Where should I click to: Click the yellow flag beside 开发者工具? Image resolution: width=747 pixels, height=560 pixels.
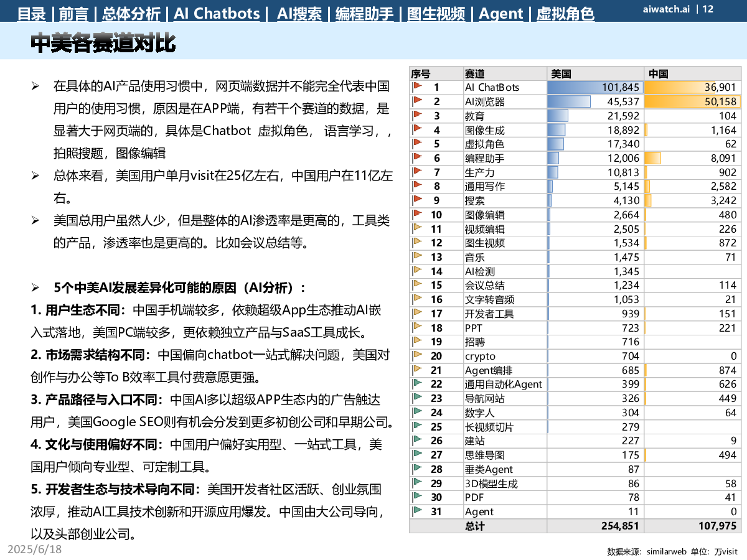click(417, 313)
